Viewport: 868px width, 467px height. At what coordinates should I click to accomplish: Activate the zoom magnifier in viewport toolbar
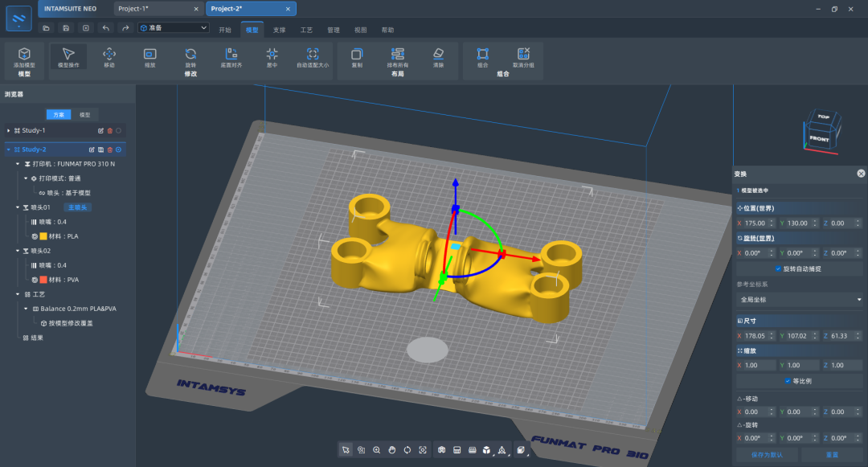pos(376,450)
